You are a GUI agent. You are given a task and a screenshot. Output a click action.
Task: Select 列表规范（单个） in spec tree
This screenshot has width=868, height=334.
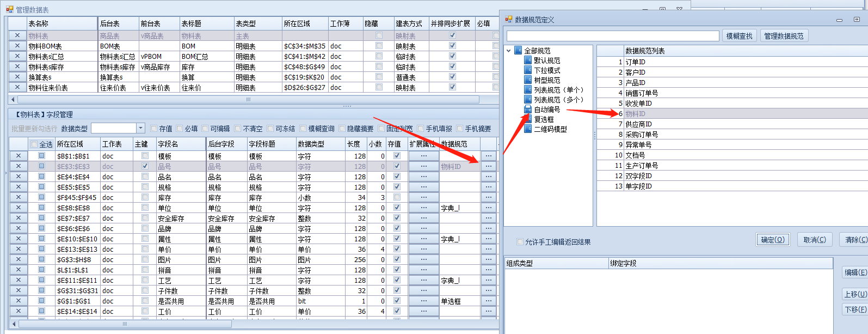(558, 90)
